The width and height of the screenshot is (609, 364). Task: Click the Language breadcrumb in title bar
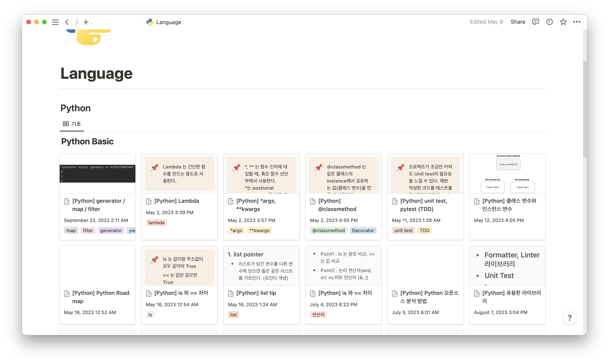169,22
